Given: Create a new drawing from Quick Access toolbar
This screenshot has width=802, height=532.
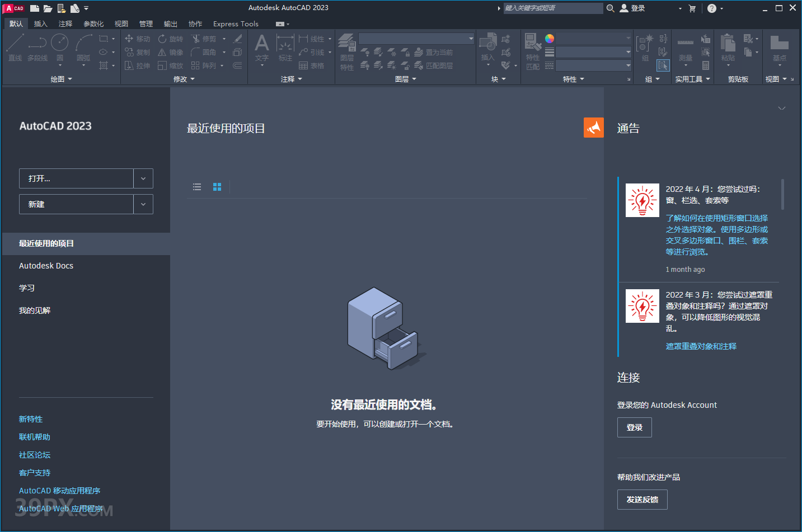Looking at the screenshot, I should pos(35,8).
